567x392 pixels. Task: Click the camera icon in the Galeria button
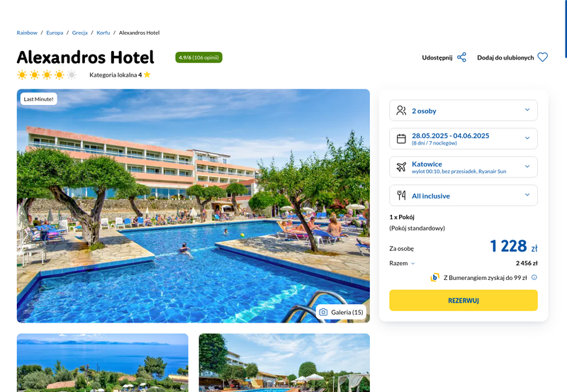click(323, 312)
